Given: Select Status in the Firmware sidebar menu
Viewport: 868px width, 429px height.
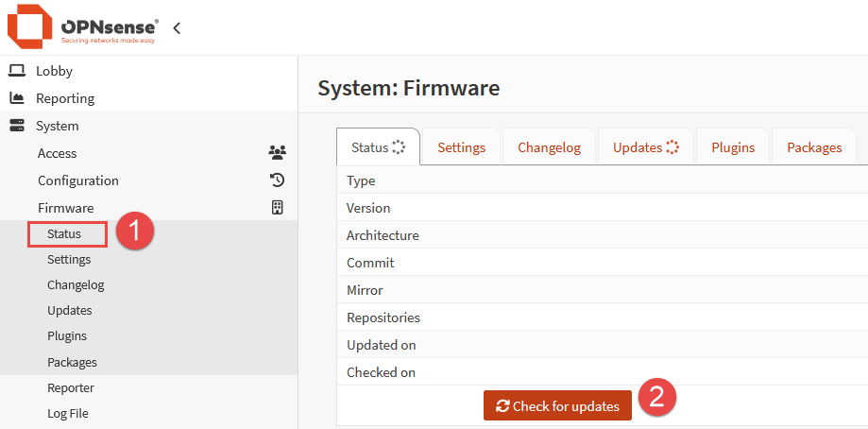Looking at the screenshot, I should pyautogui.click(x=64, y=233).
